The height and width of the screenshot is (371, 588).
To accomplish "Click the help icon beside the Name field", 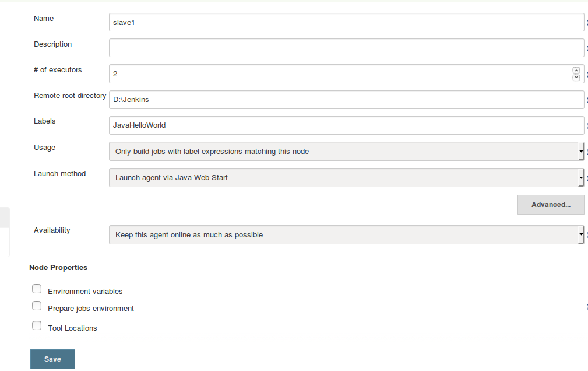I will pos(587,23).
